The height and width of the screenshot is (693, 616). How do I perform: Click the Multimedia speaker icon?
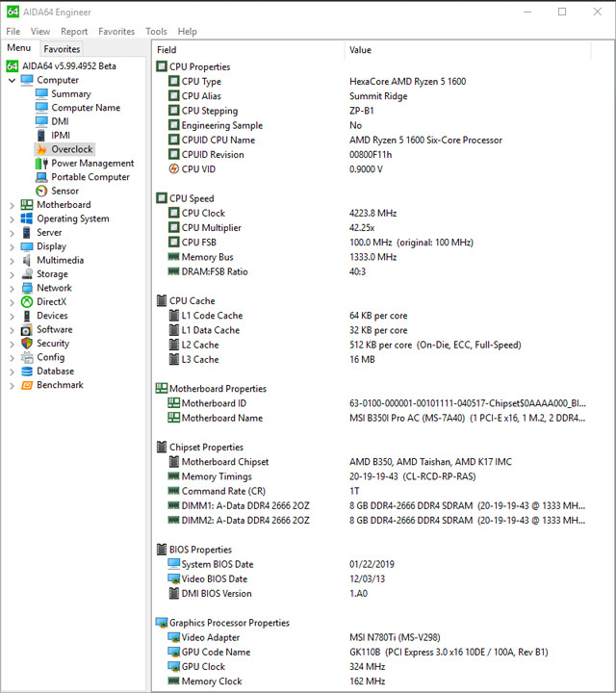[x=27, y=260]
